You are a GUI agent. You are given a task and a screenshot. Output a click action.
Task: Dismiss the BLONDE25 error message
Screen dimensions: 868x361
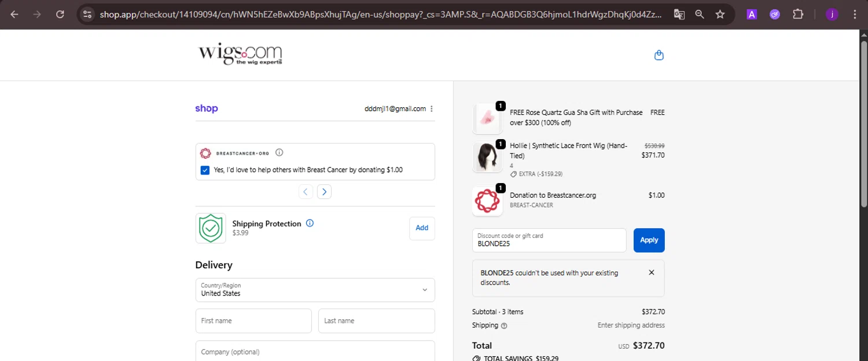click(652, 272)
